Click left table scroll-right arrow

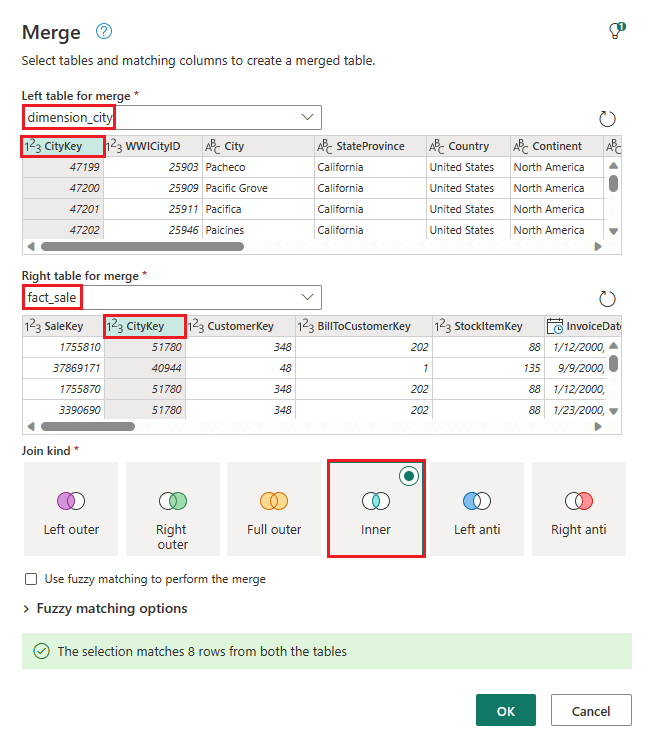(x=598, y=247)
